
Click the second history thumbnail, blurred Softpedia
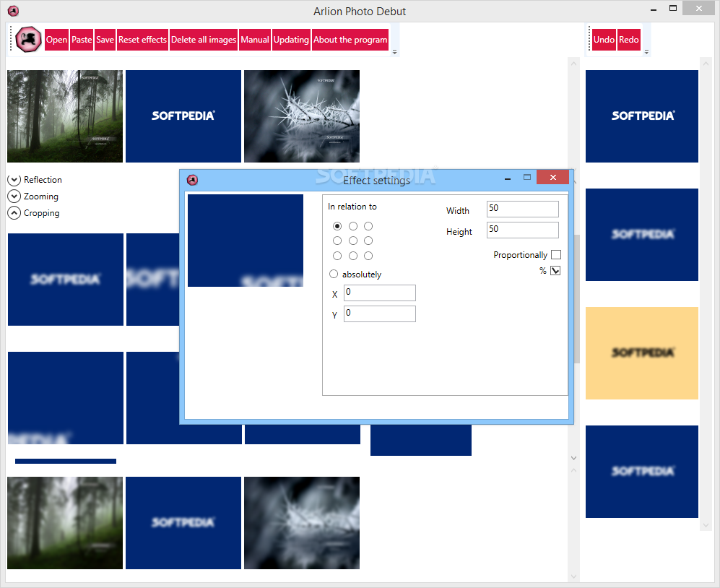pyautogui.click(x=642, y=235)
